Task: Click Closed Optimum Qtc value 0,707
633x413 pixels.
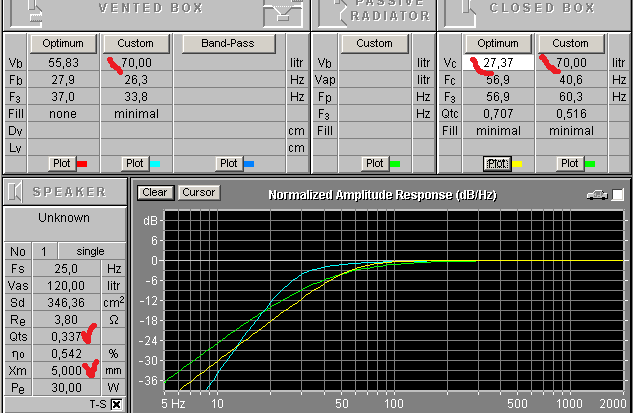Action: (498, 114)
